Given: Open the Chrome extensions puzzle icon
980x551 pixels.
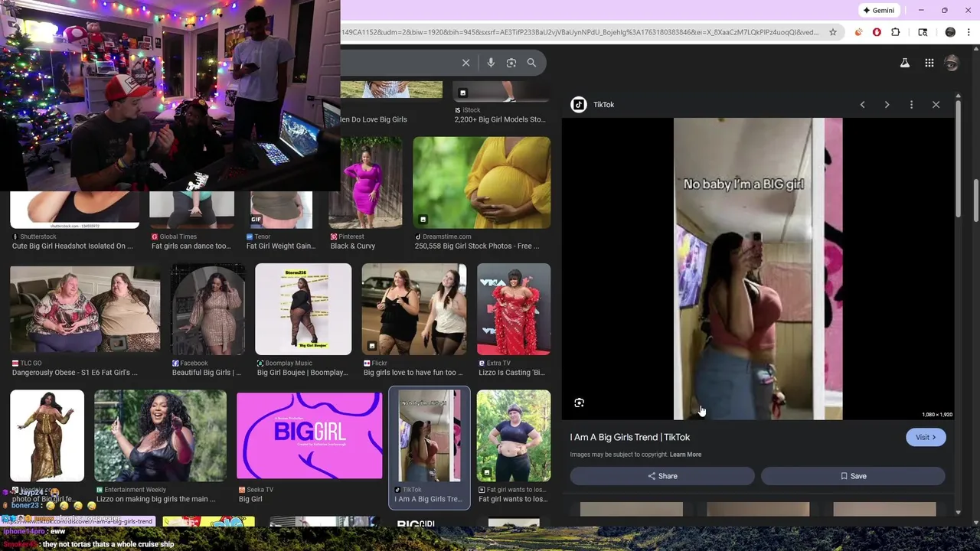Looking at the screenshot, I should pyautogui.click(x=896, y=32).
